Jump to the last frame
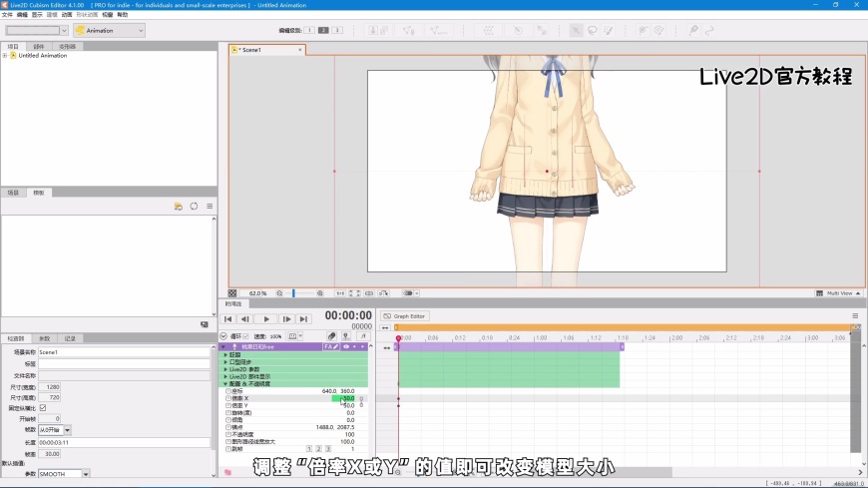Viewport: 868px width, 488px height. 303,319
